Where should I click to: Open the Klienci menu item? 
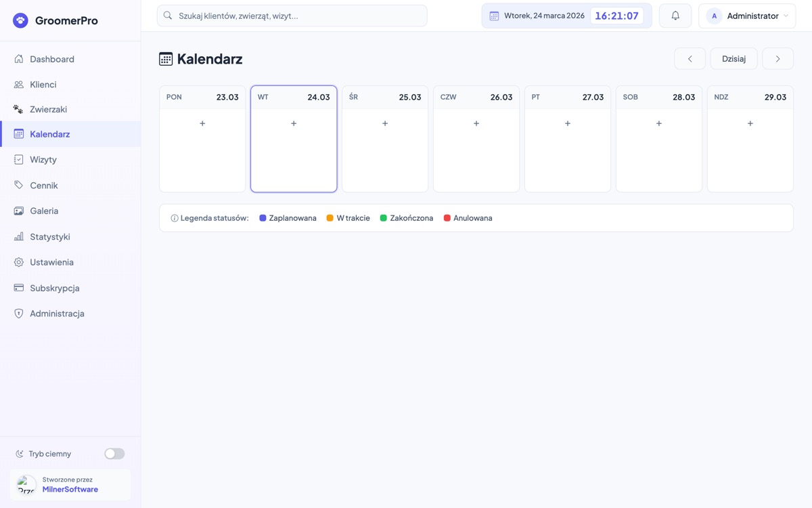pos(43,85)
